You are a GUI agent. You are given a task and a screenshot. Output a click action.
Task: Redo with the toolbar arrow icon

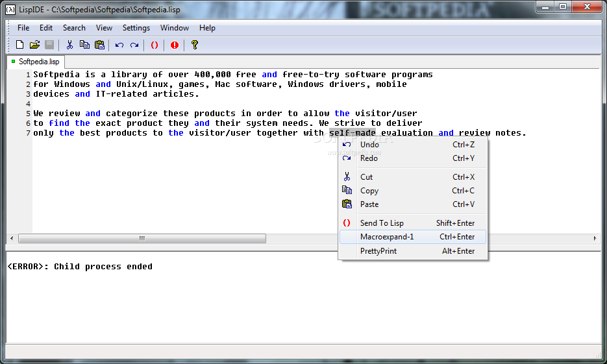click(134, 45)
